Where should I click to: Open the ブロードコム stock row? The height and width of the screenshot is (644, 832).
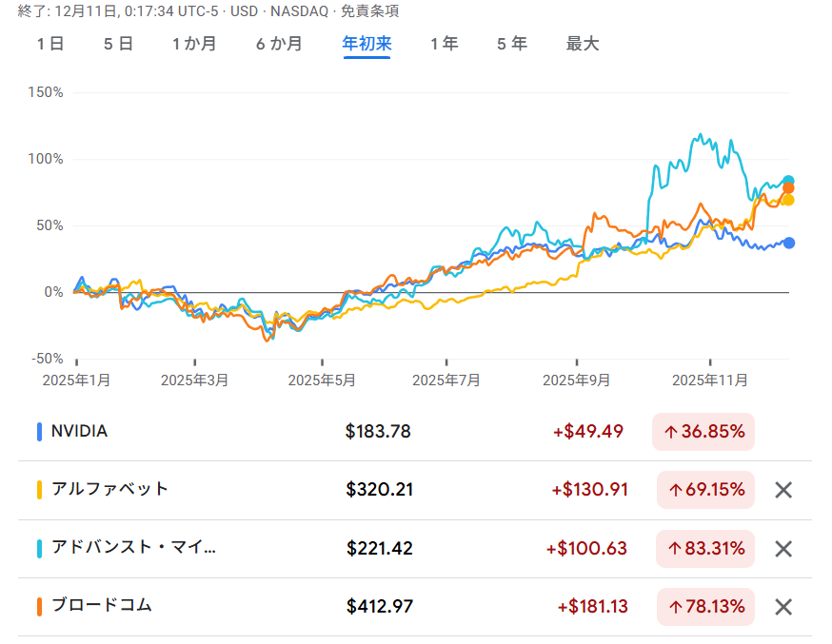pos(415,607)
